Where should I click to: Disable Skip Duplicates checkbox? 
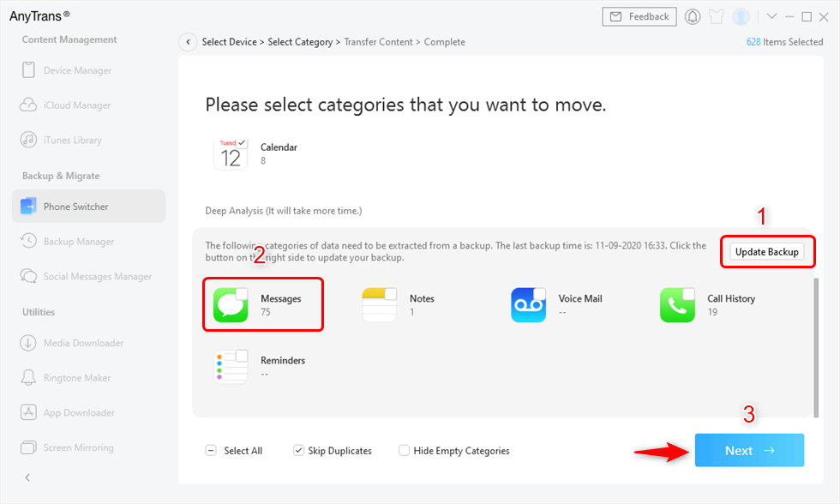pyautogui.click(x=299, y=451)
